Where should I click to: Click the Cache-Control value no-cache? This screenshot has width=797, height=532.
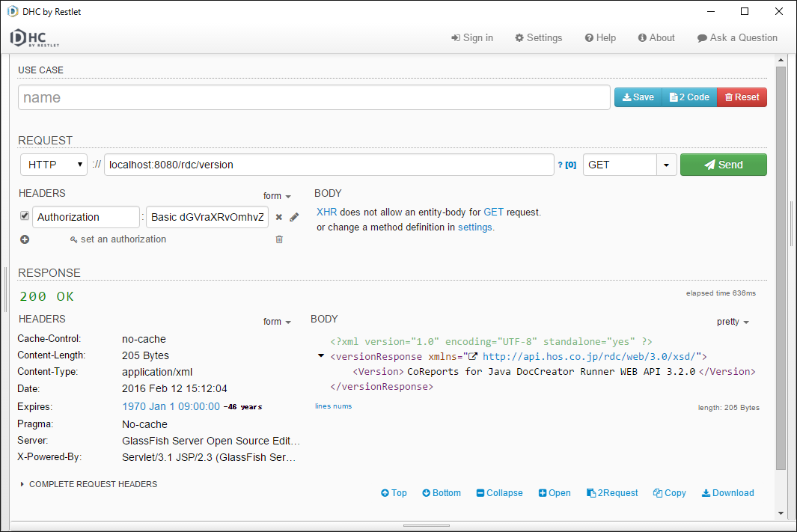coord(144,339)
